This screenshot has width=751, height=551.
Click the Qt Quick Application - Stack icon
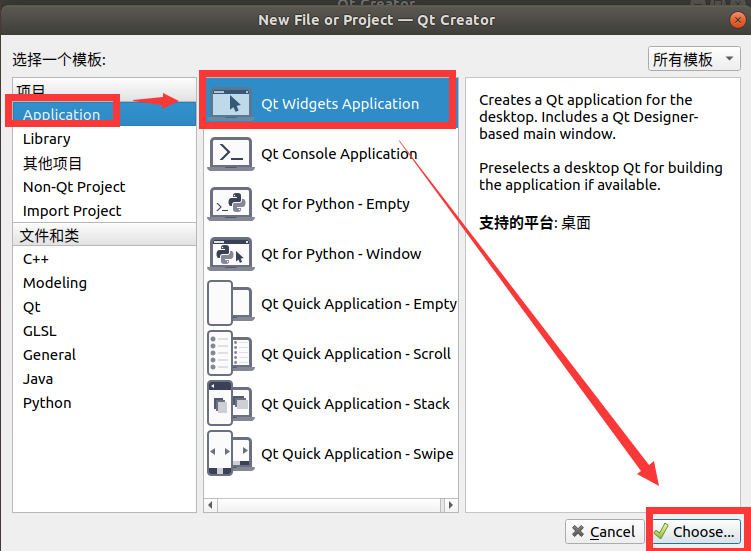coord(231,403)
